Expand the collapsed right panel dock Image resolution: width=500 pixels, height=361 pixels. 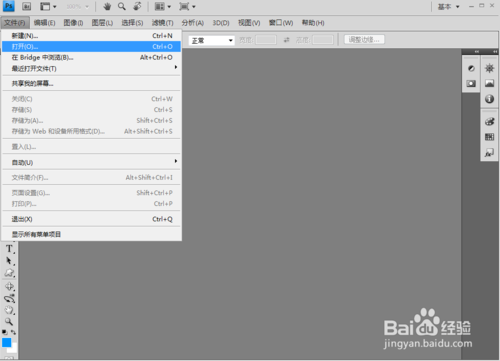(x=495, y=52)
